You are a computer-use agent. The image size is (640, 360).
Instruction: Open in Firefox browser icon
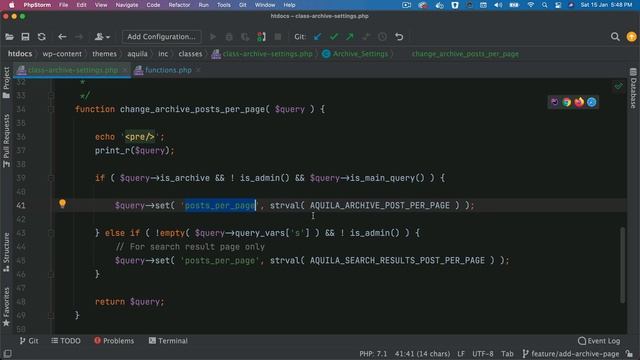(579, 102)
